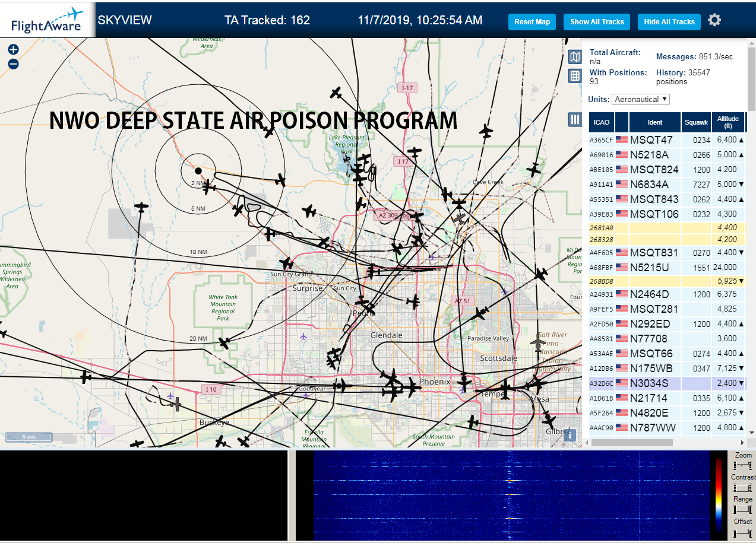Click the AZ 51 route shield
Image resolution: width=756 pixels, height=543 pixels.
(x=463, y=301)
